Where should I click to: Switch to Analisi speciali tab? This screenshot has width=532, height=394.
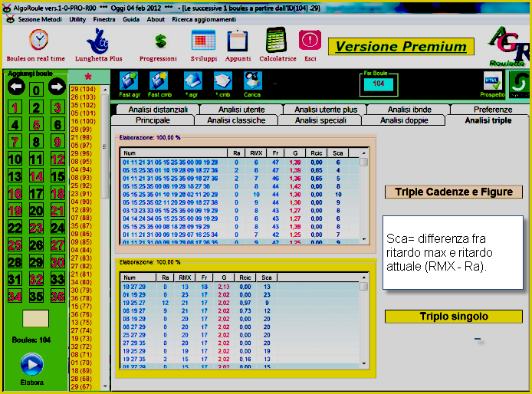pyautogui.click(x=320, y=120)
